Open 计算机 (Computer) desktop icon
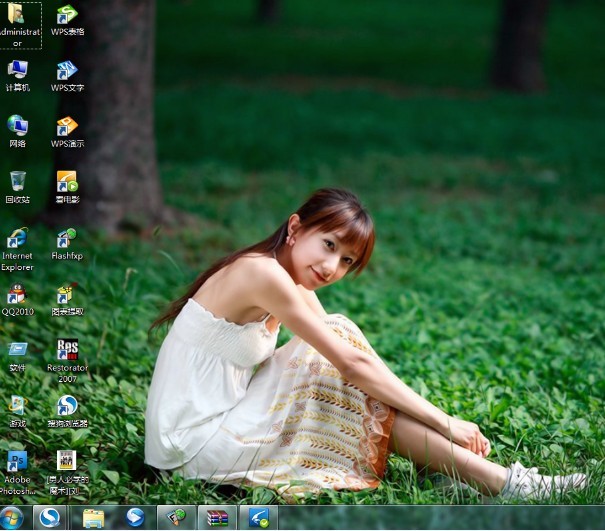 click(17, 70)
